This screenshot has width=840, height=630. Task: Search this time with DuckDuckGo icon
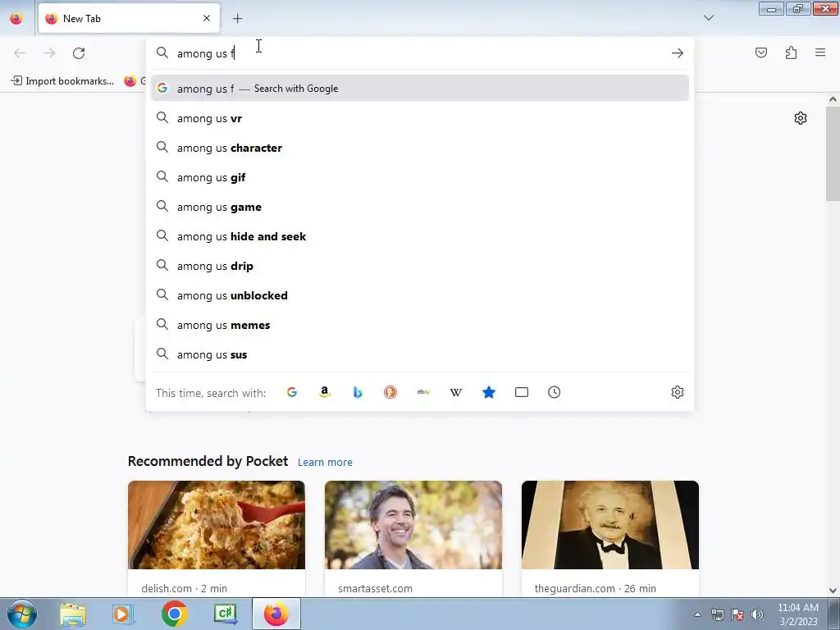[x=390, y=392]
